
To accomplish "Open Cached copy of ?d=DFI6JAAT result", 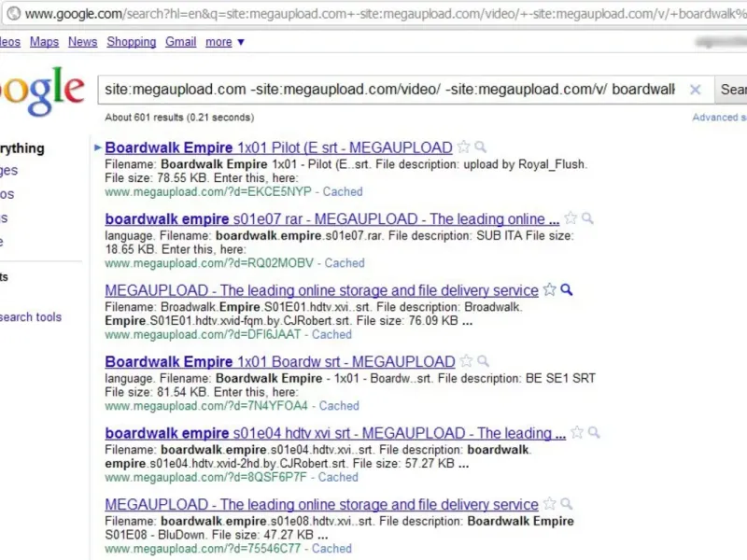I will [331, 334].
